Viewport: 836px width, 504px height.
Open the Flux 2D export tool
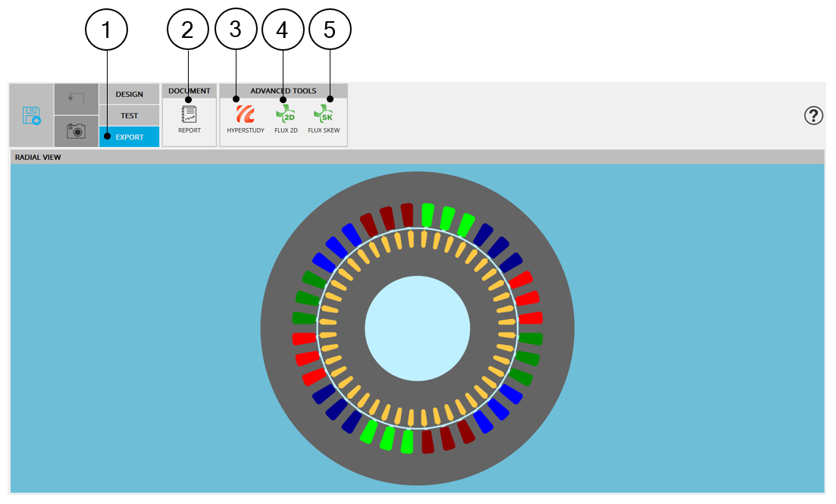coord(286,114)
